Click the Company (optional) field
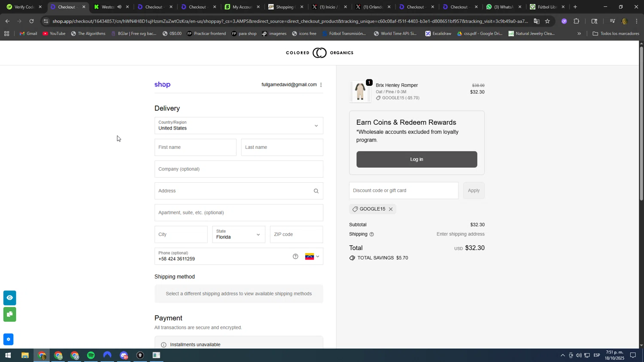 (239, 169)
